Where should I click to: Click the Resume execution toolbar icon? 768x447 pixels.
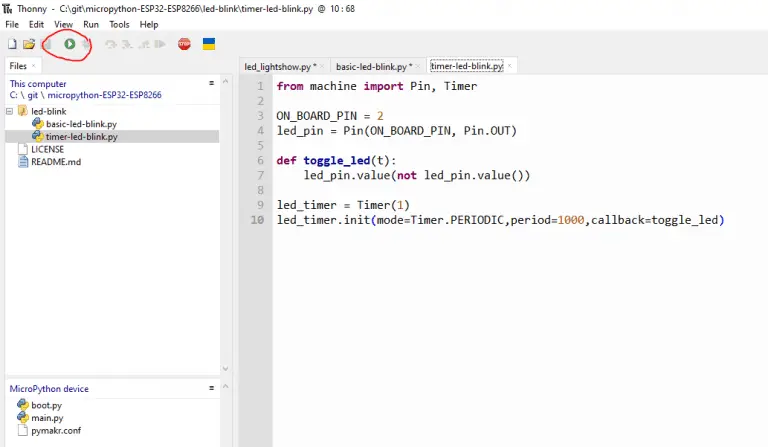159,44
